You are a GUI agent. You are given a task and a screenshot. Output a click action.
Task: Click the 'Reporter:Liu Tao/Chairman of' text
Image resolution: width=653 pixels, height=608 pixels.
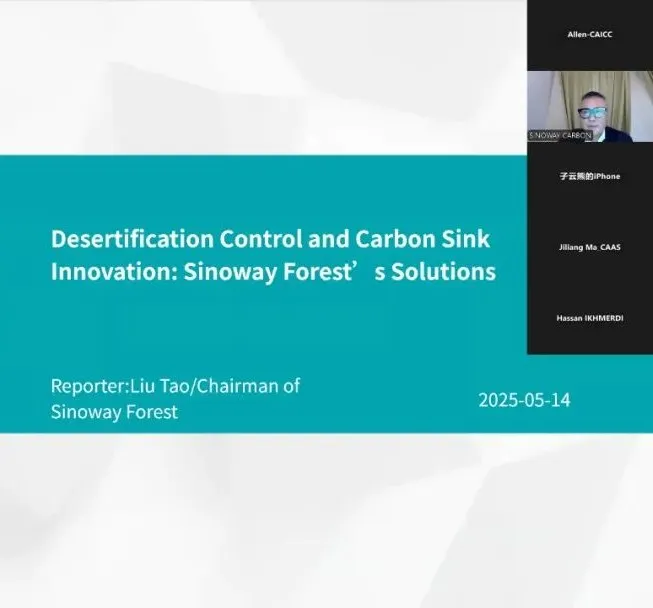pos(175,386)
